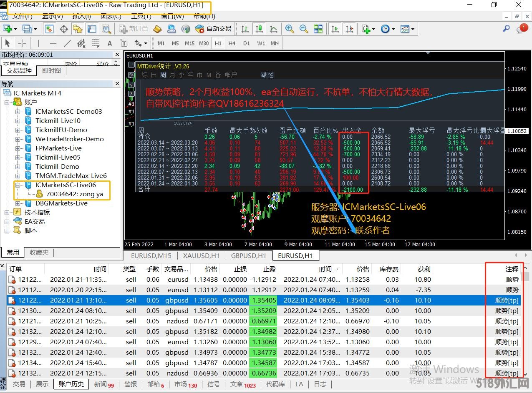Image resolution: width=532 pixels, height=393 pixels.
Task: Select the crosshair tool
Action: coord(22,43)
